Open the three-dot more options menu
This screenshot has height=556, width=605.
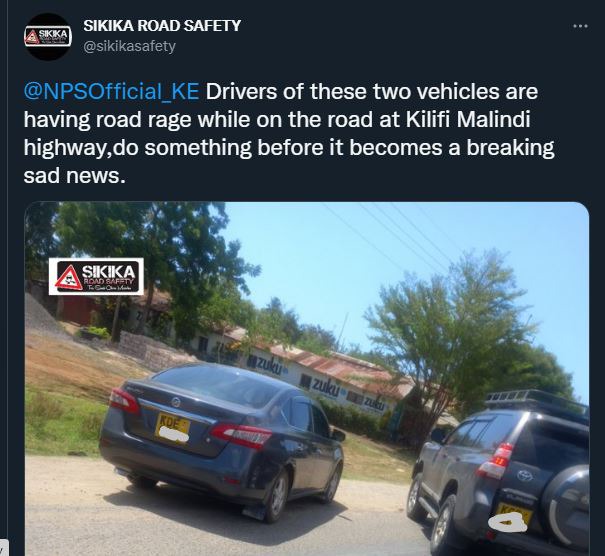580,26
